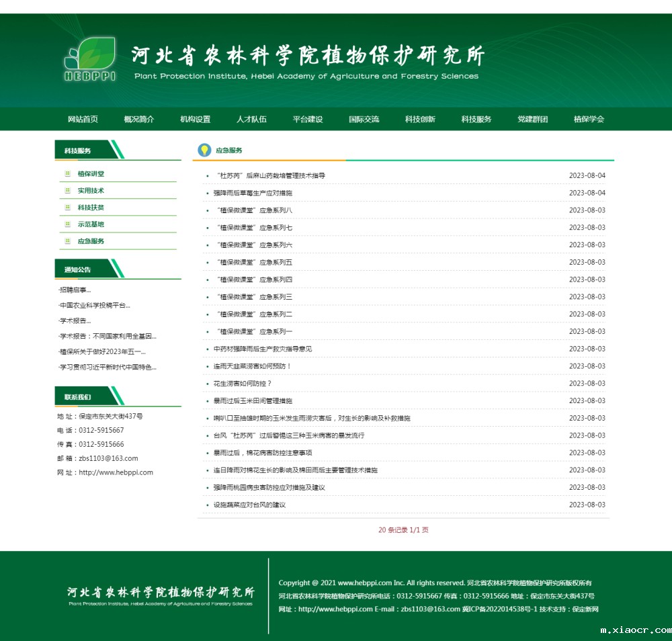Select 国际交流 from the top menu
Image resolution: width=672 pixels, height=641 pixels.
(364, 120)
